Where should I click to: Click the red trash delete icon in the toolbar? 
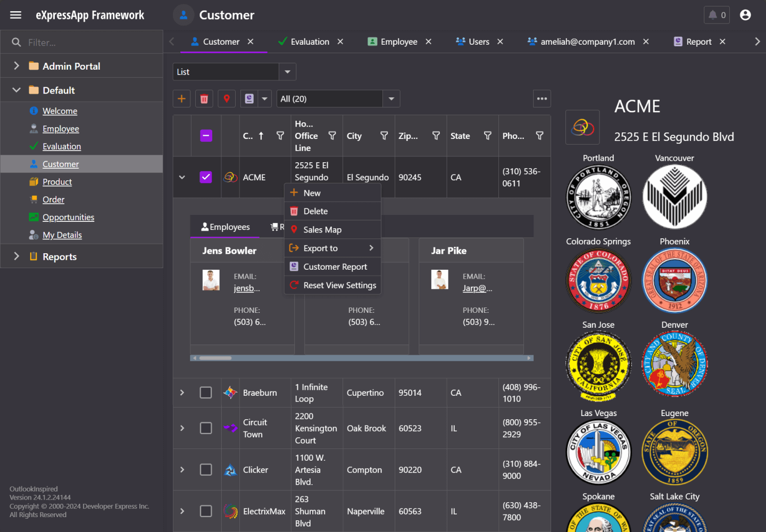coord(204,98)
